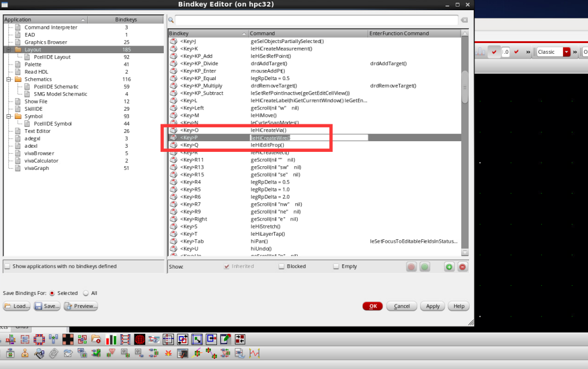Click the rubber stamp toolbar icon
This screenshot has width=588, height=369.
click(x=24, y=353)
